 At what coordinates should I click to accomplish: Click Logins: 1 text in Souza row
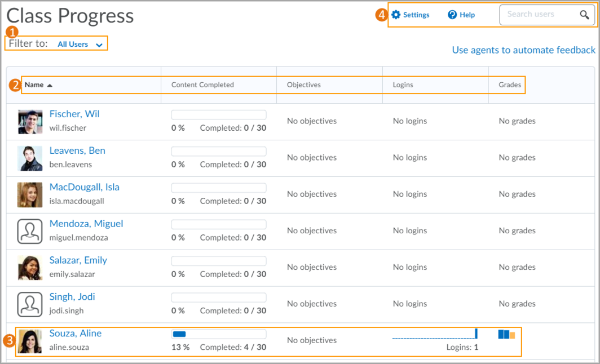[x=462, y=348]
